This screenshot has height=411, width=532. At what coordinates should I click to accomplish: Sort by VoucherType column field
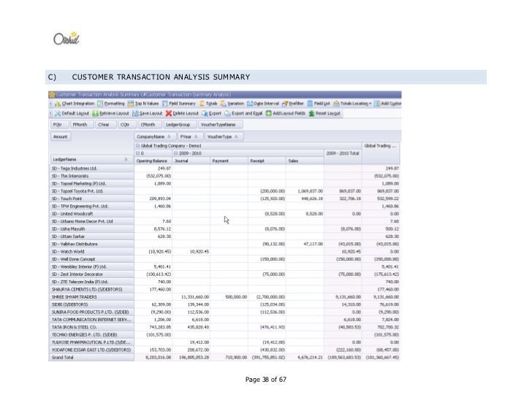[x=224, y=137]
